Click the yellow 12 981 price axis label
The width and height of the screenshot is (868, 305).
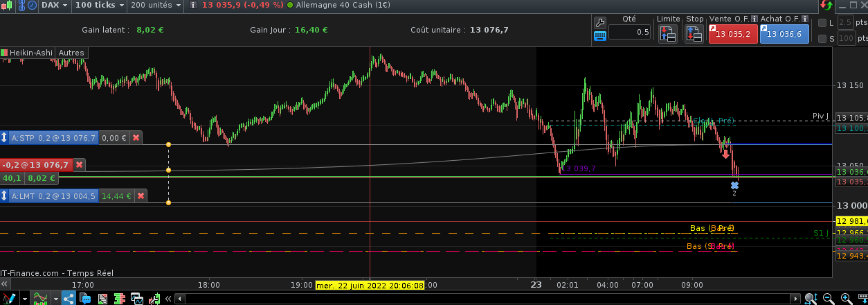click(x=851, y=221)
